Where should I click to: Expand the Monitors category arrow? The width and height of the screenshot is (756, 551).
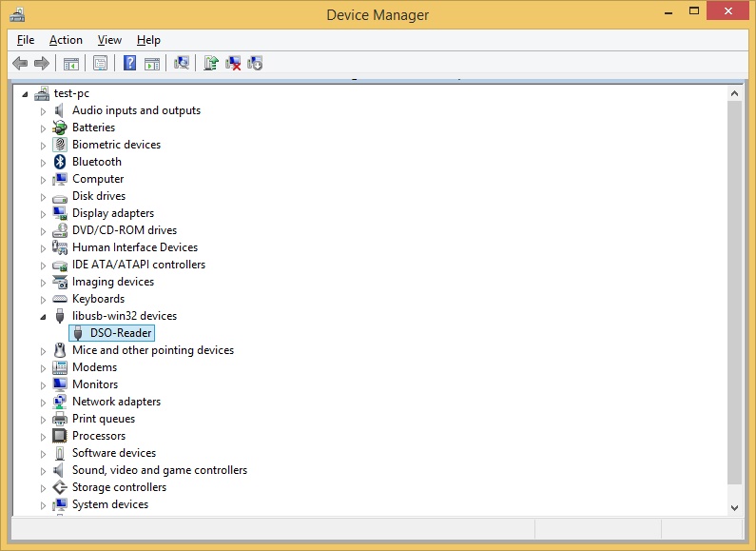43,385
